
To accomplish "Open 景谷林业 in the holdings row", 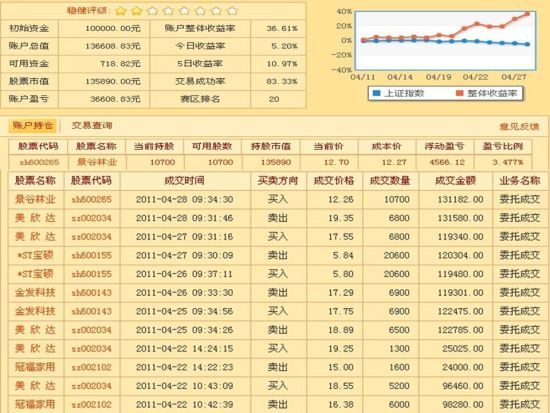I will pyautogui.click(x=97, y=162).
